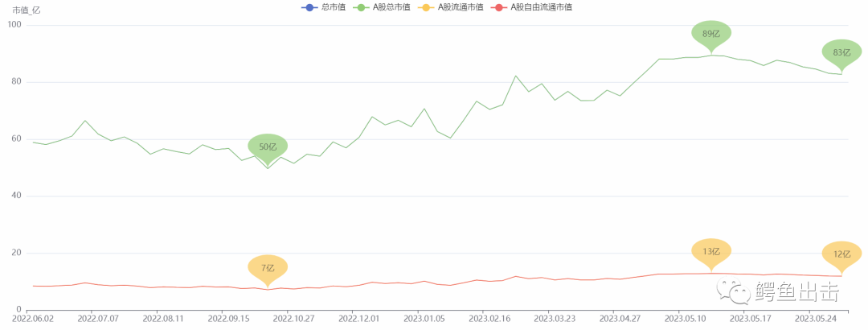Click the green 83亿 end marker pin
The width and height of the screenshot is (868, 330).
[x=841, y=52]
